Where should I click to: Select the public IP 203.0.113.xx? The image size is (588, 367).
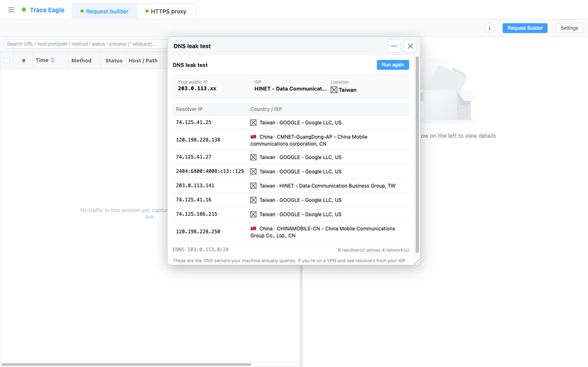click(x=197, y=88)
